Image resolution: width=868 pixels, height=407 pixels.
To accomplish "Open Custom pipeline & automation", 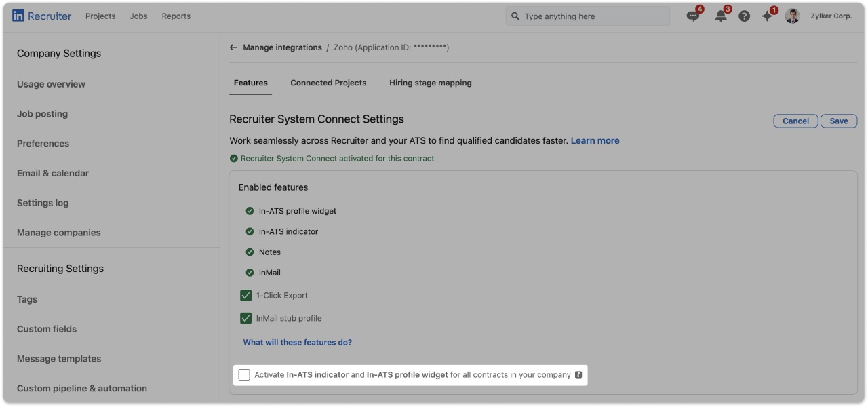I will coord(82,388).
